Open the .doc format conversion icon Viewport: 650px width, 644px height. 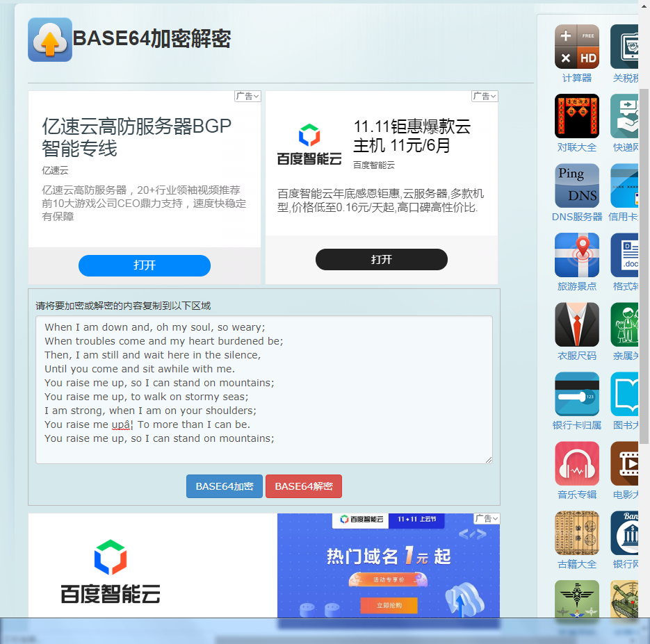coord(624,255)
